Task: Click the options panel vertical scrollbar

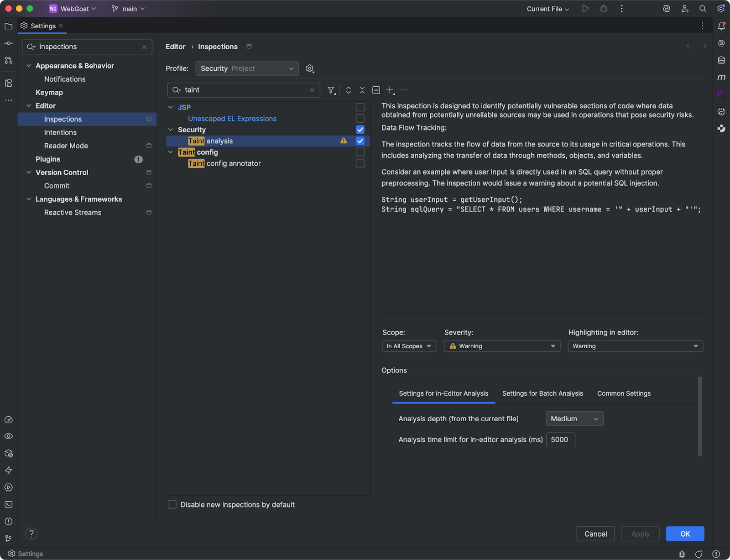Action: tap(700, 416)
